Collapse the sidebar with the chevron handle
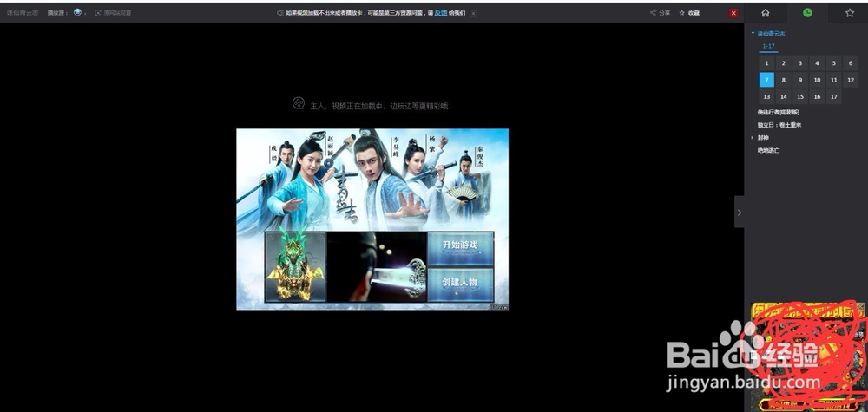Viewport: 868px width, 412px height. click(x=739, y=212)
